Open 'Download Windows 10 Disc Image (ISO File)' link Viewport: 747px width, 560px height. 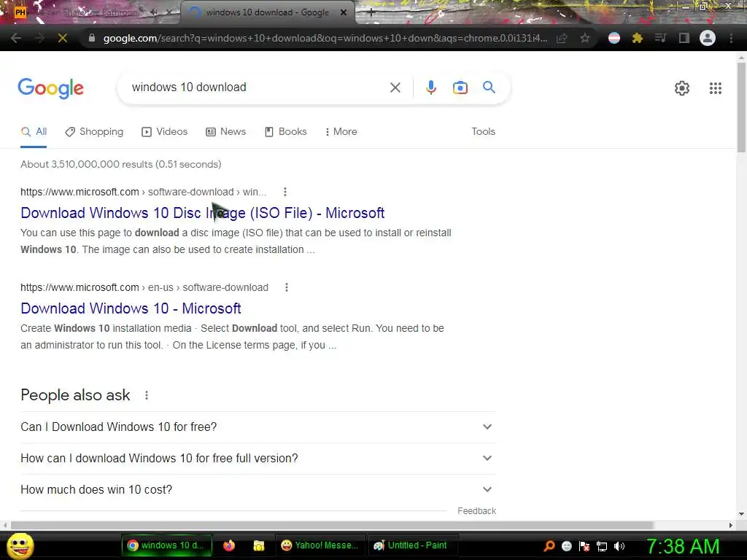tap(203, 213)
